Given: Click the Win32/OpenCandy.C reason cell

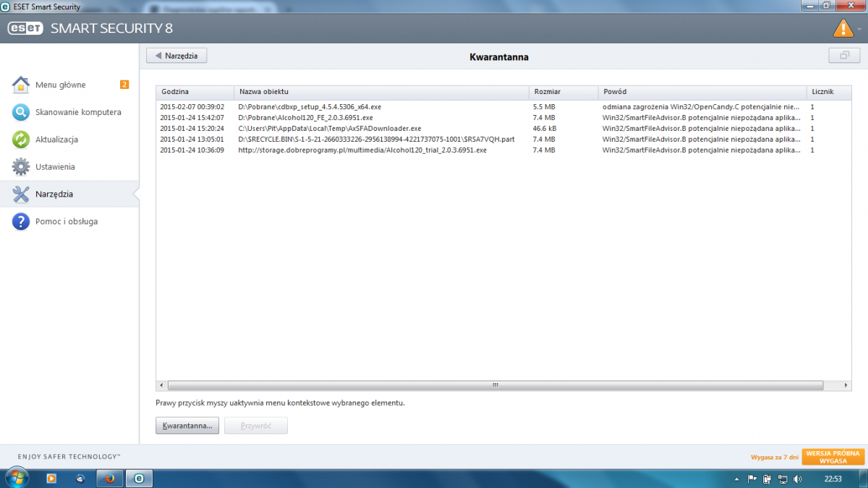Looking at the screenshot, I should [701, 106].
